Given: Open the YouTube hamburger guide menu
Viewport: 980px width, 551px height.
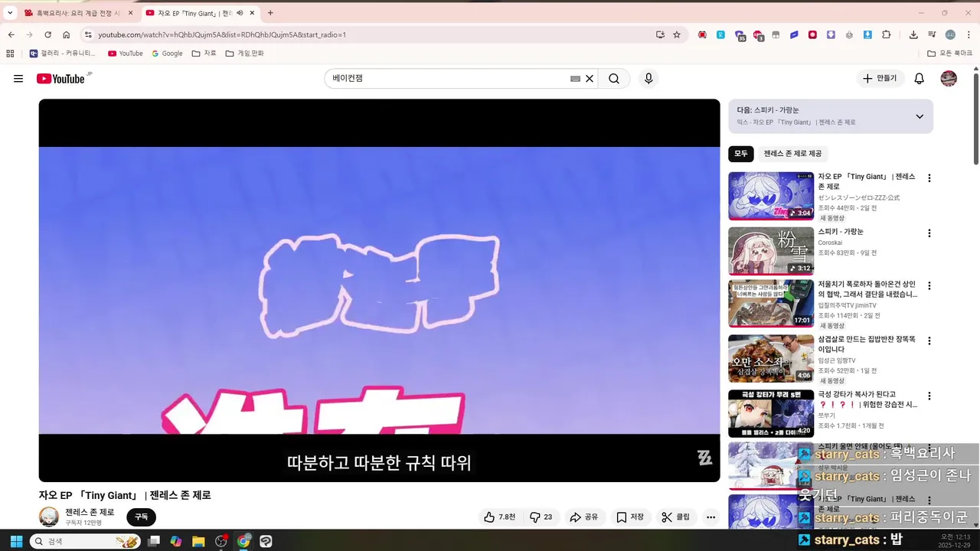Looking at the screenshot, I should point(18,79).
